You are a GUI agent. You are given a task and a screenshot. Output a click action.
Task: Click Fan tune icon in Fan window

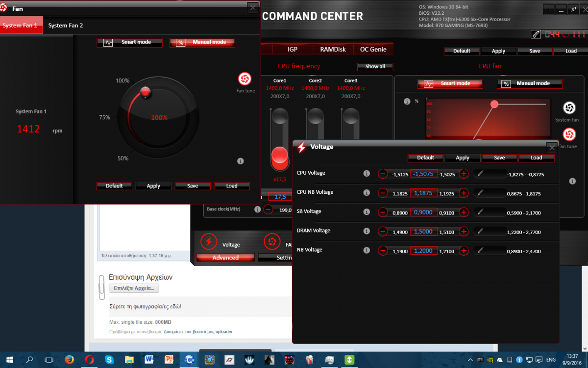(x=245, y=79)
